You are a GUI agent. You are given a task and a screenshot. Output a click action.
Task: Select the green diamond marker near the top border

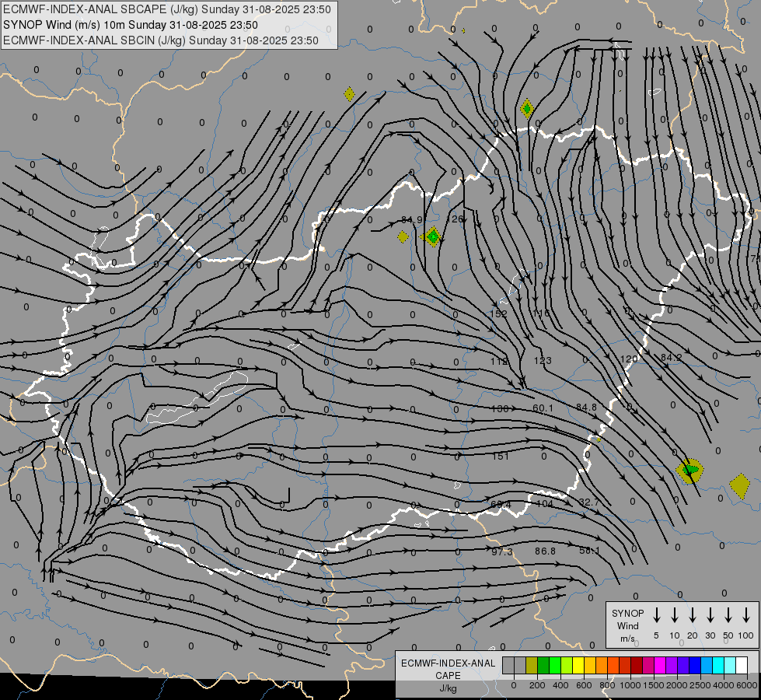coord(527,108)
